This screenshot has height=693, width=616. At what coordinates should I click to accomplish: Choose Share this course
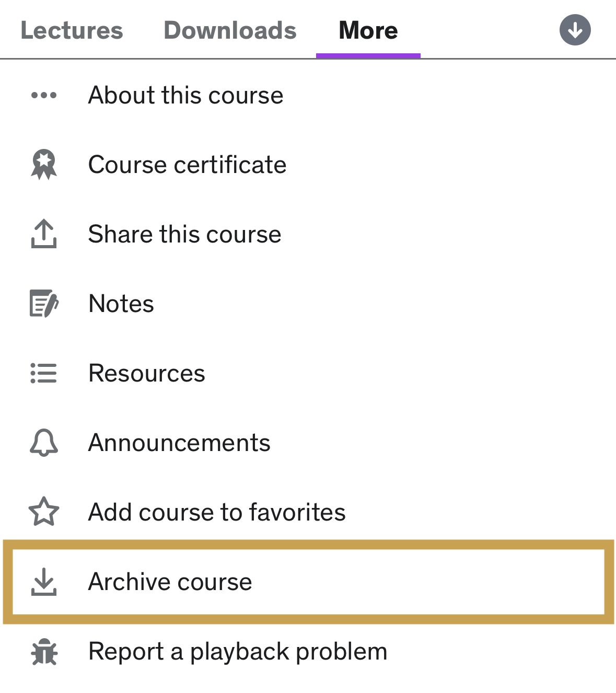click(x=184, y=234)
